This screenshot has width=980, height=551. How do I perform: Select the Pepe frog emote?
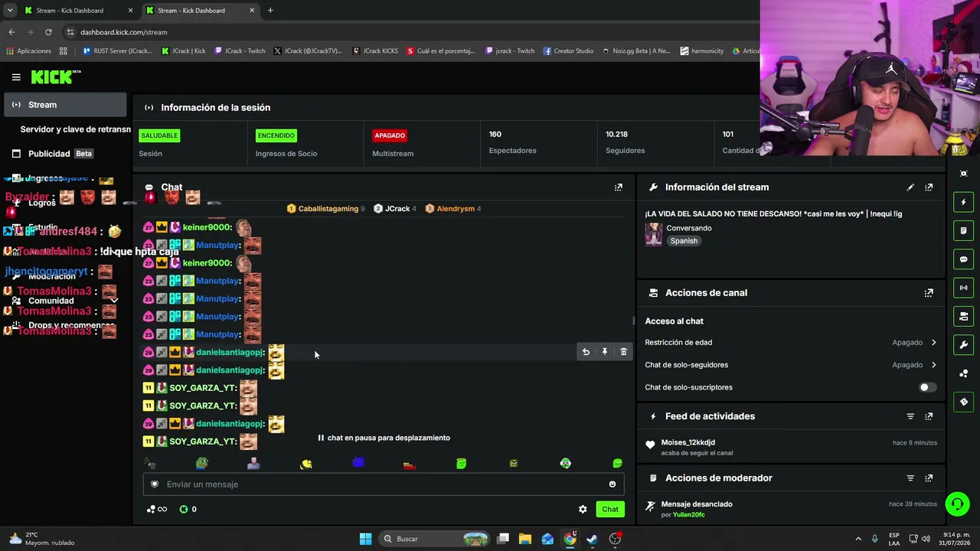(201, 463)
